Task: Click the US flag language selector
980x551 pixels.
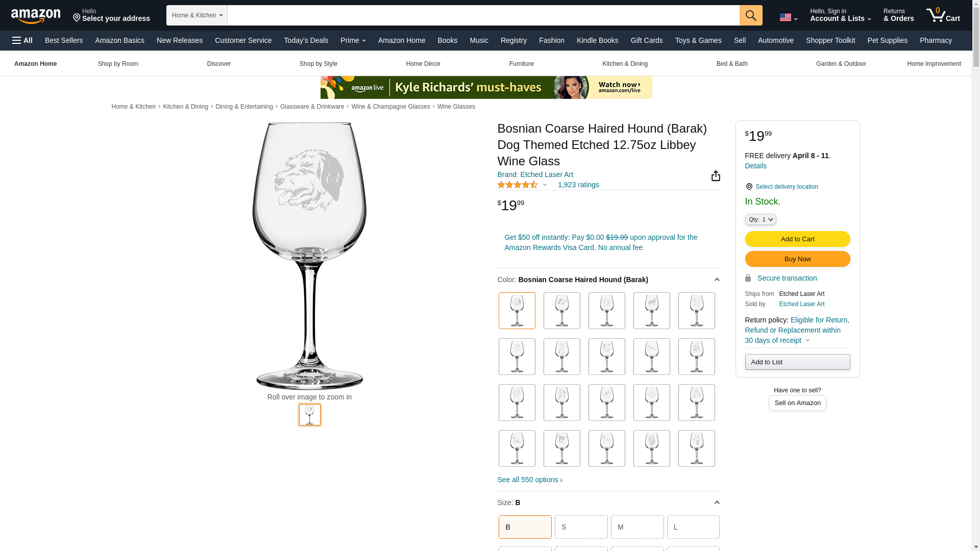Action: click(x=788, y=18)
